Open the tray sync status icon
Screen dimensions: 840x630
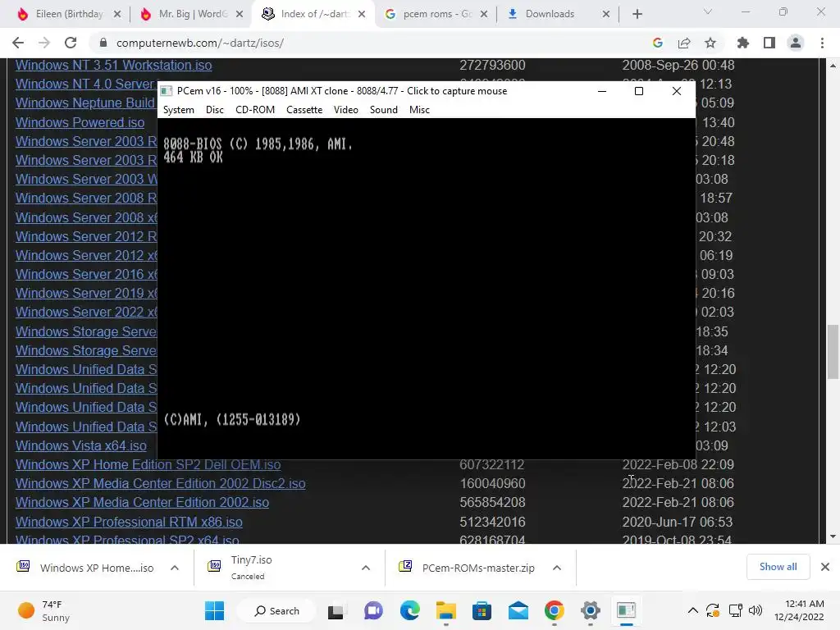coord(713,610)
